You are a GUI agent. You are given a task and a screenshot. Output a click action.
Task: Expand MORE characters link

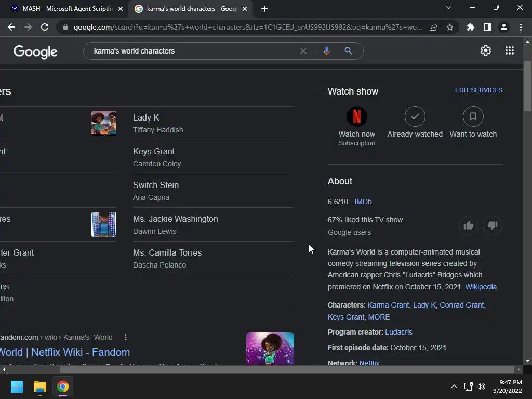379,317
